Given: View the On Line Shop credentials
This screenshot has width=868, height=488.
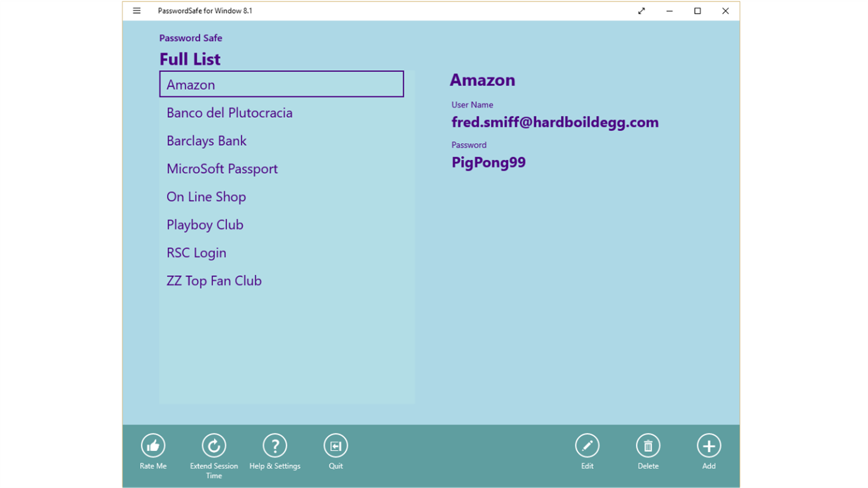Looking at the screenshot, I should click(206, 197).
